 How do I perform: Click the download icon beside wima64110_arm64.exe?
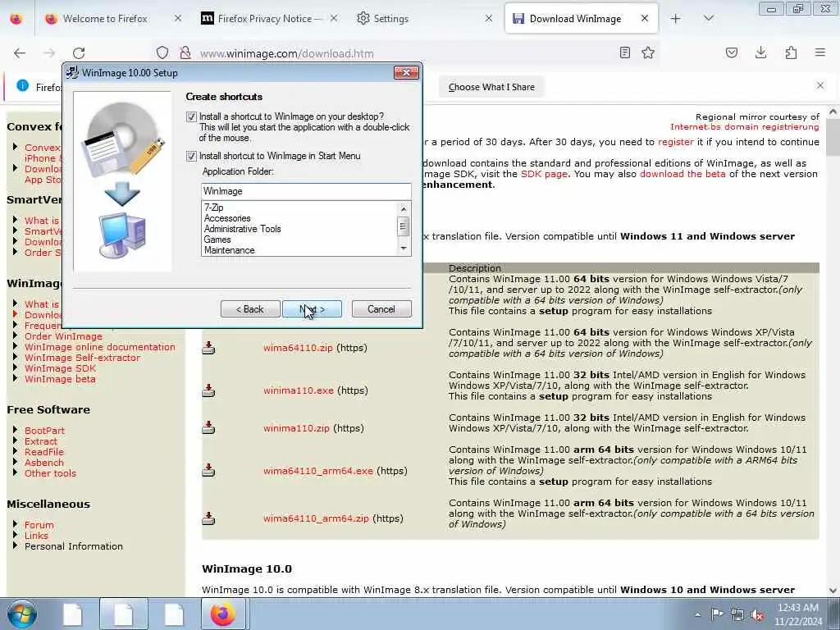click(x=208, y=470)
